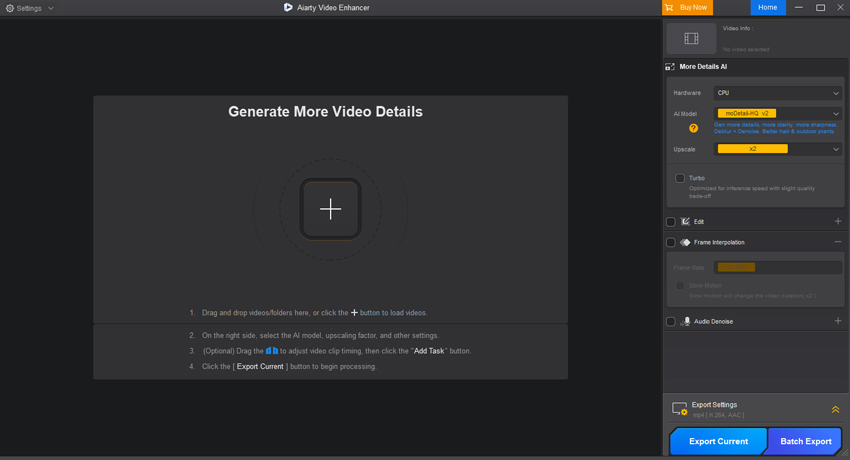Enable the Audio Denoise checkbox
This screenshot has width=850, height=460.
671,321
